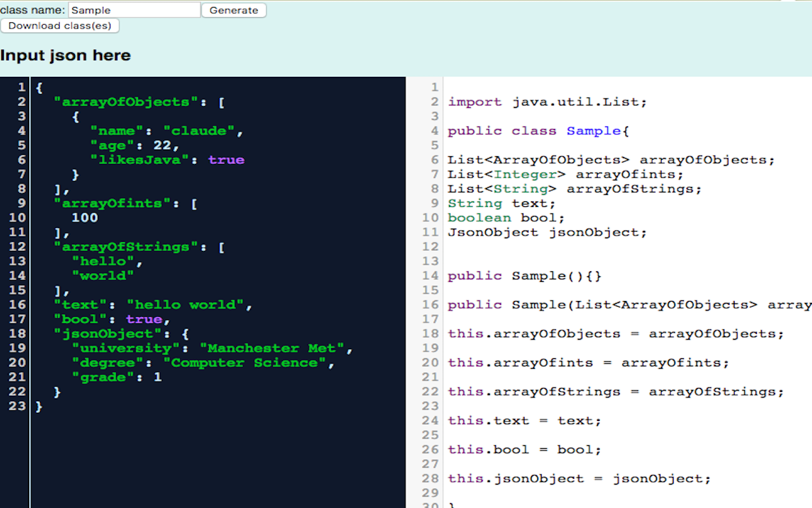Viewport: 812px width, 508px height.
Task: Place cursor on "arrayOfObjects" key in JSON editor
Action: pyautogui.click(x=126, y=102)
